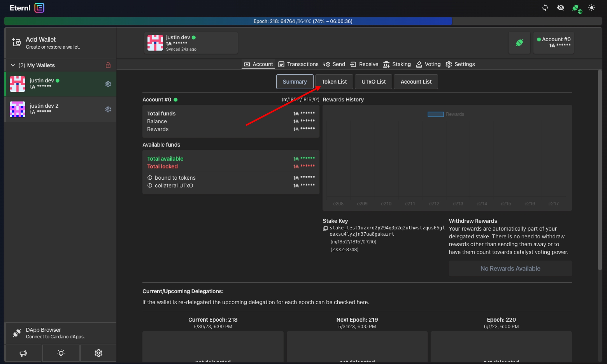Toggle light theme sun icon
The height and width of the screenshot is (364, 607).
[x=592, y=8]
